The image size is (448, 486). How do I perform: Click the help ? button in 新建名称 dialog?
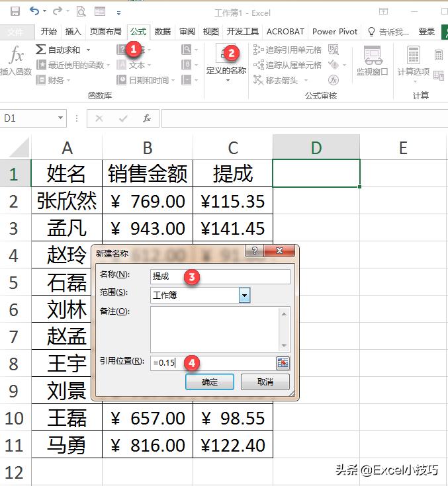(254, 251)
